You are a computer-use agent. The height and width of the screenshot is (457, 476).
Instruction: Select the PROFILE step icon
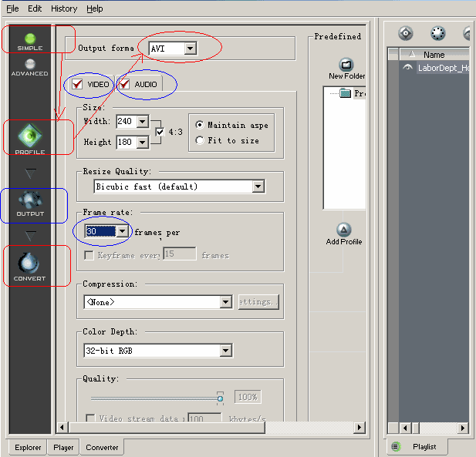(x=30, y=138)
